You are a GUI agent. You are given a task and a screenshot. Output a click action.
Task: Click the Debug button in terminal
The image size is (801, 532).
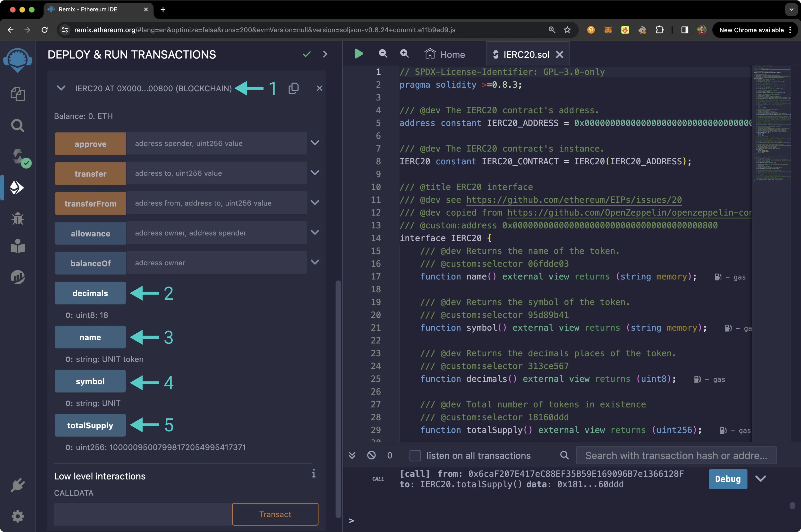pos(728,479)
